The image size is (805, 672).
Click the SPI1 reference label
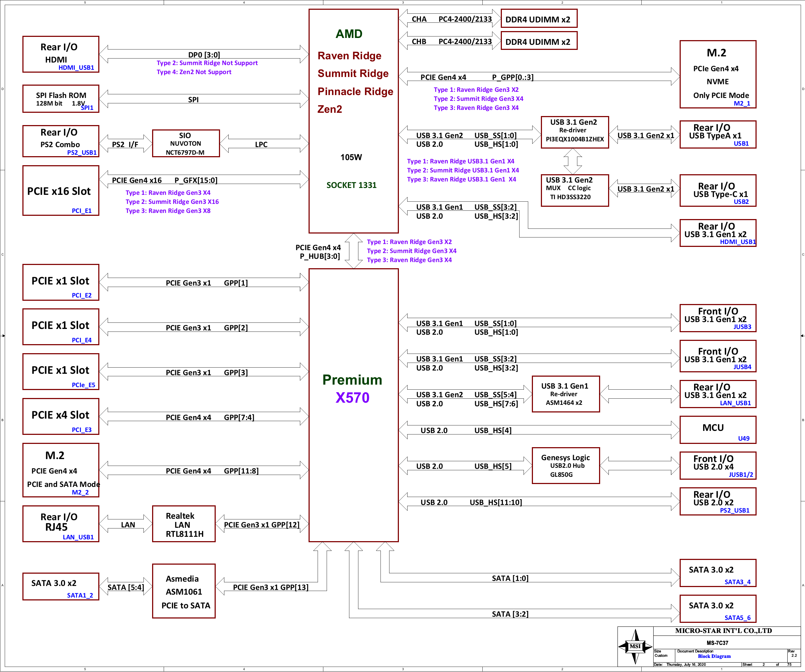87,108
